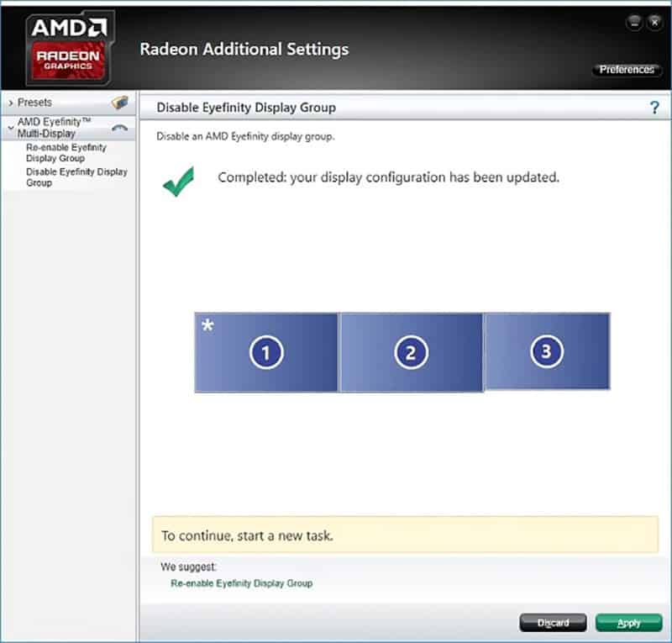Click the 'Disable Eyefinity Display Group' page heading

pyautogui.click(x=246, y=108)
